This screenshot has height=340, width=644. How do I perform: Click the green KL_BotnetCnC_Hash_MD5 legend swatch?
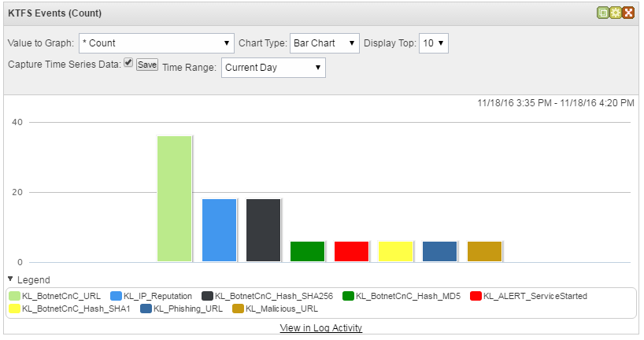pyautogui.click(x=348, y=296)
